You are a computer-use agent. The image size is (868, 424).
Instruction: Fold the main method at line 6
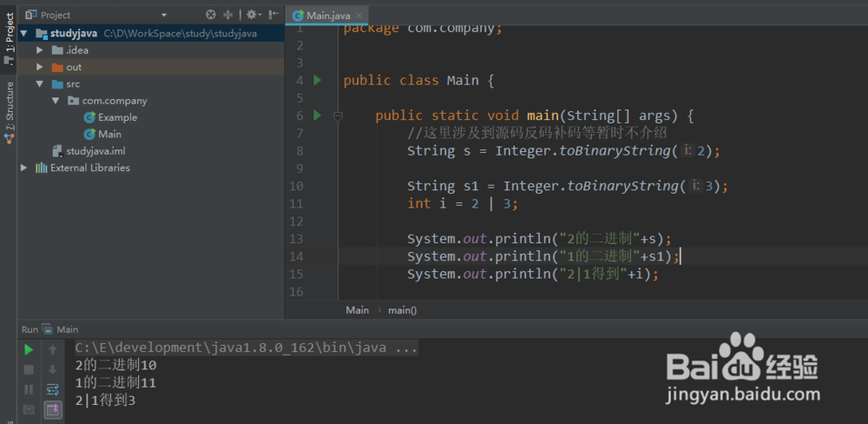coord(338,116)
